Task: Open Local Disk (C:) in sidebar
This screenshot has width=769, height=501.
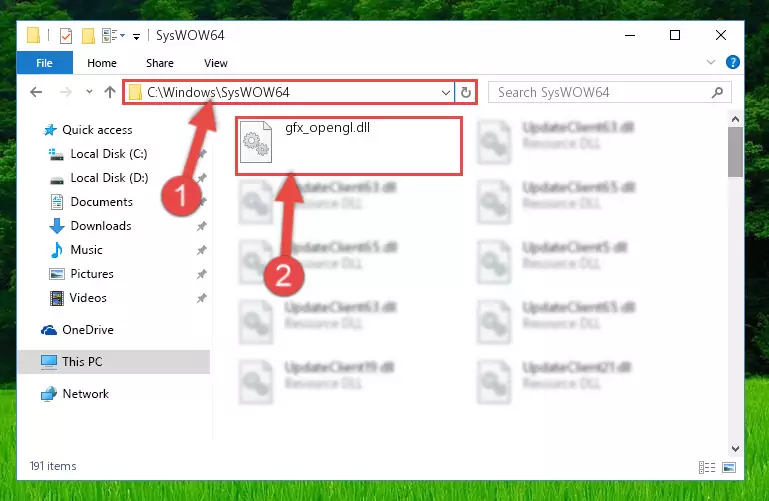Action: (x=109, y=154)
